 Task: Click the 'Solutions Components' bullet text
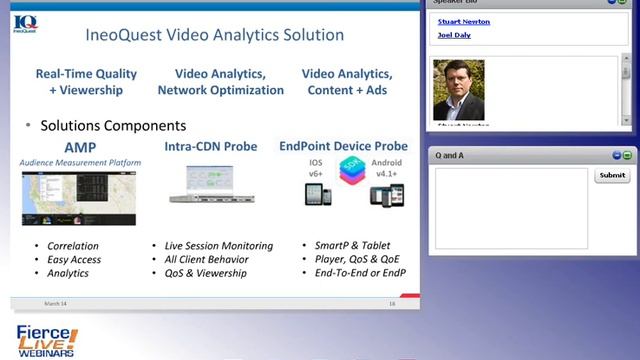113,125
